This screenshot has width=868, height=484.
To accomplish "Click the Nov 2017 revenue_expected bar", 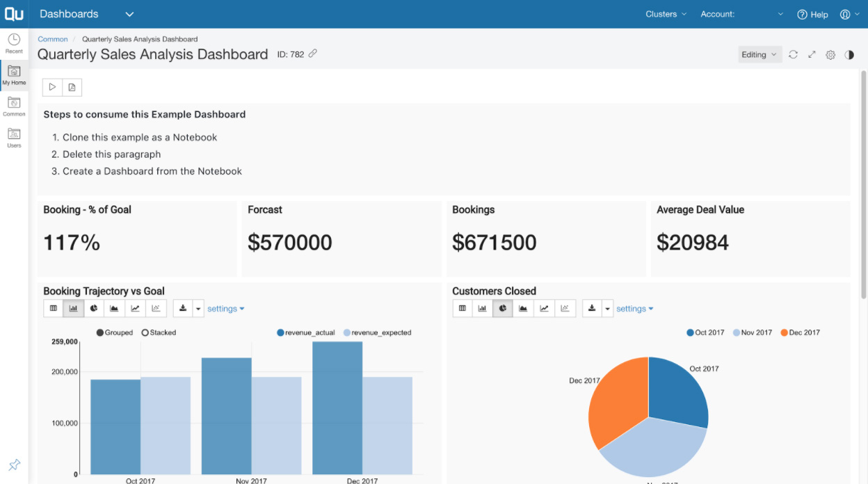I will (x=276, y=426).
